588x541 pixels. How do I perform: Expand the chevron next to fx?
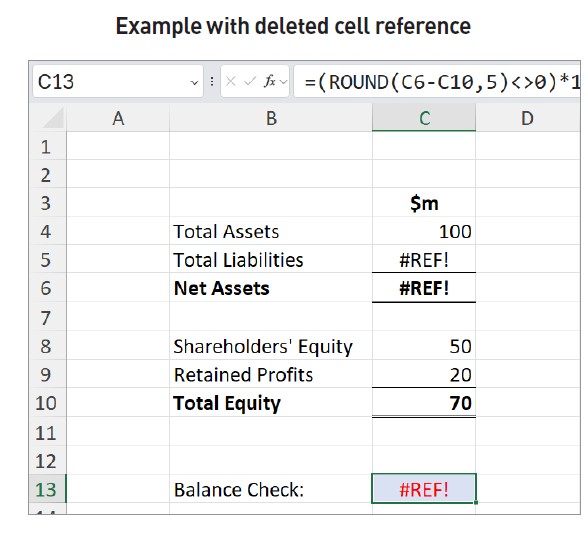pos(284,82)
